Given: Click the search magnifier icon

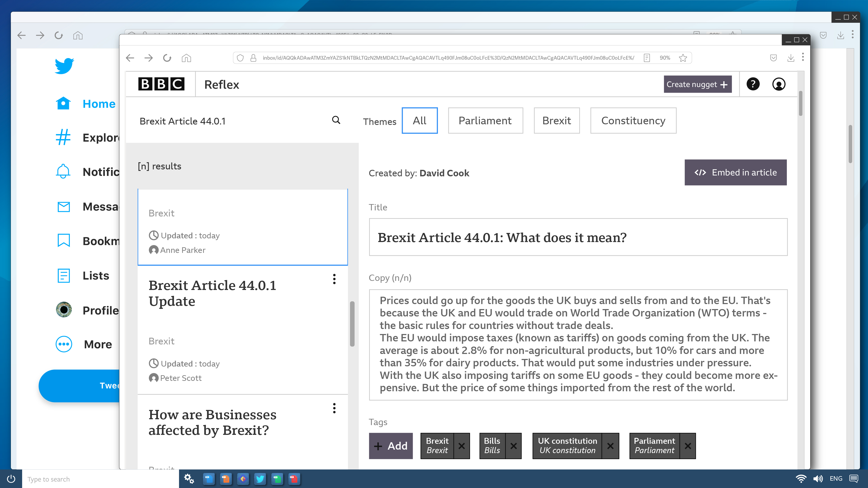Looking at the screenshot, I should 336,120.
